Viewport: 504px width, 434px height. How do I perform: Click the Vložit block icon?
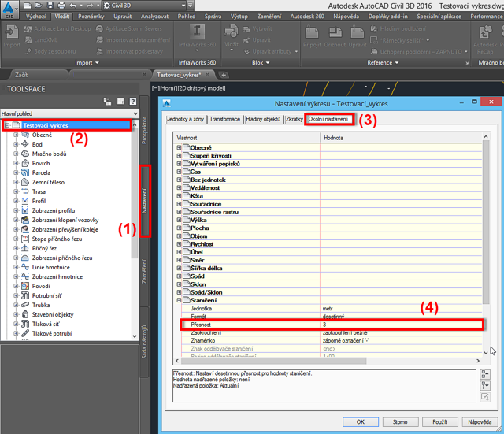[x=231, y=32]
